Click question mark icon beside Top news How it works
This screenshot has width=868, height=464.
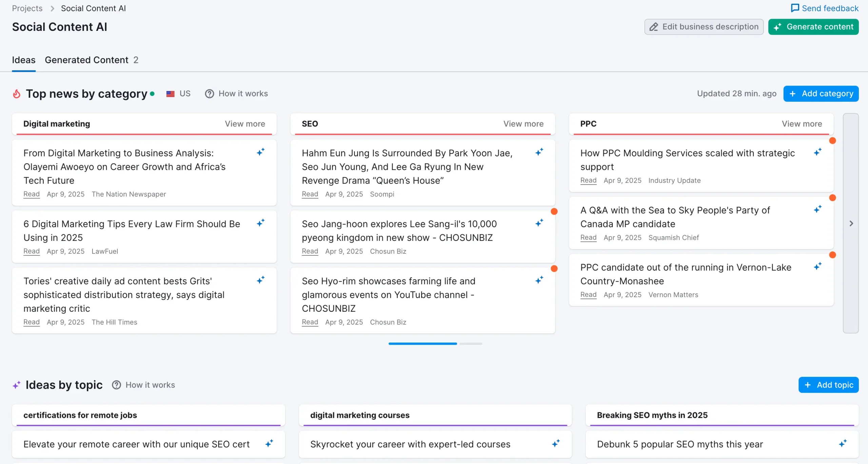pyautogui.click(x=210, y=94)
